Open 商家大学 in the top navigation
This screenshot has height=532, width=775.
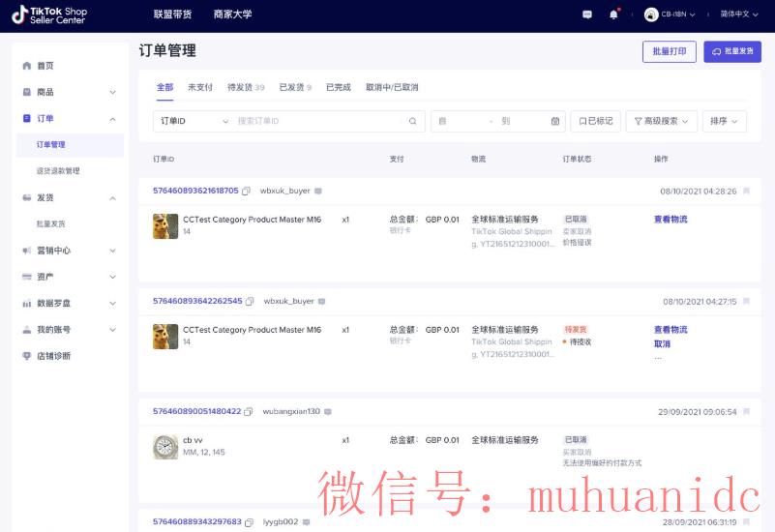233,15
